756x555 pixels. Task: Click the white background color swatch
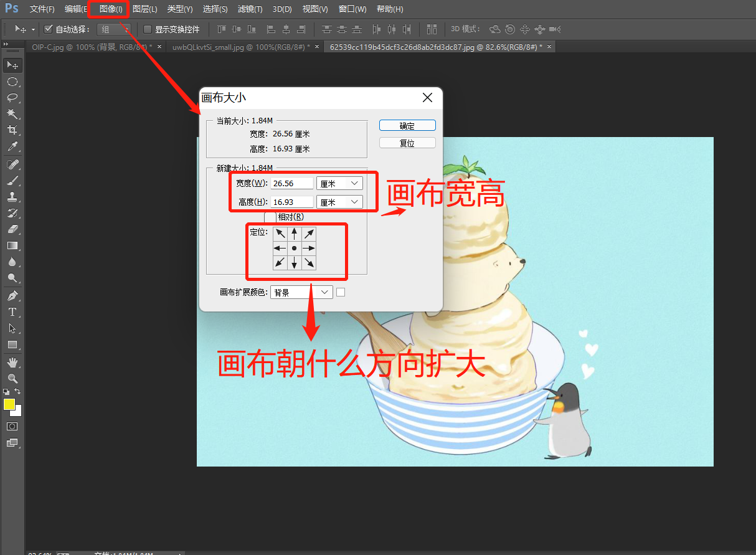coord(18,412)
